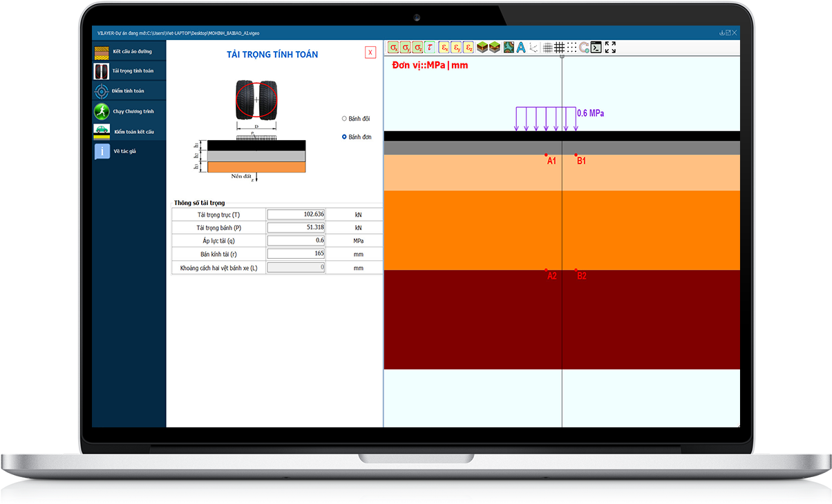Open the Kết cấu áo đường section
832x504 pixels.
coord(129,51)
